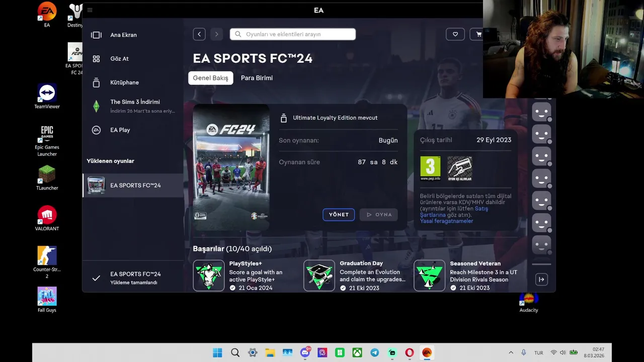Click the Seasoned Veteran achievement icon
This screenshot has height=362, width=644.
[x=429, y=276]
